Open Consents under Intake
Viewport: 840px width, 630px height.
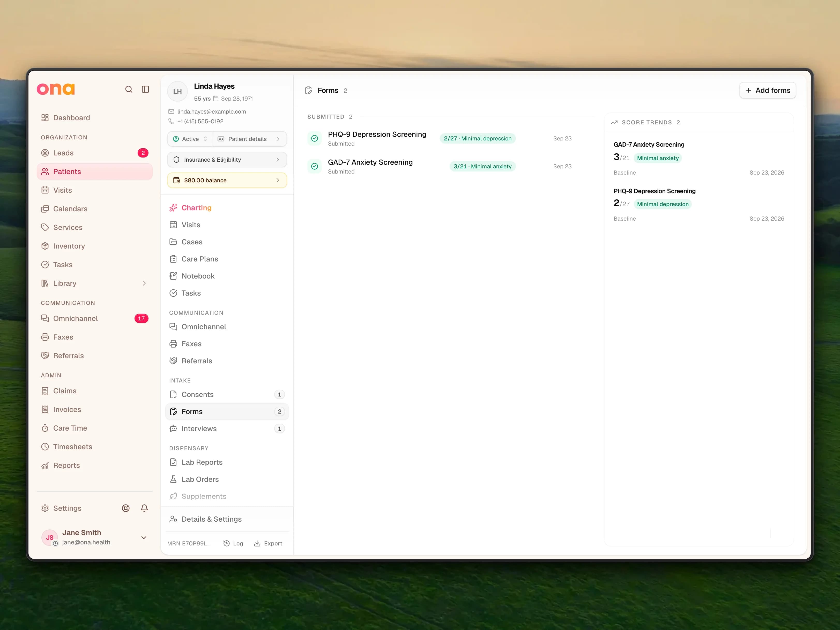[227, 394]
